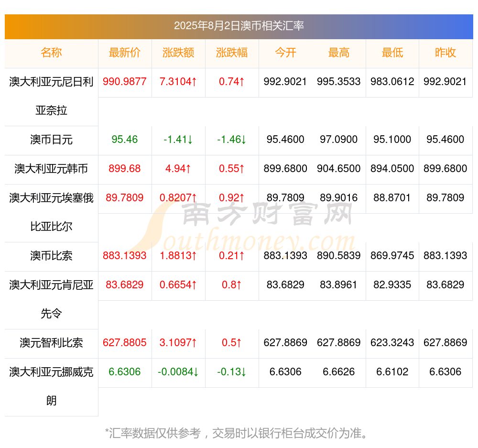Click the 澳币日元 row name
This screenshot has height=448, width=478.
pyautogui.click(x=51, y=140)
